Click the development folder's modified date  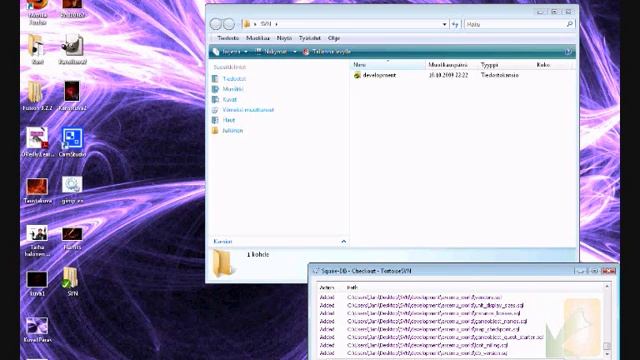[x=448, y=75]
